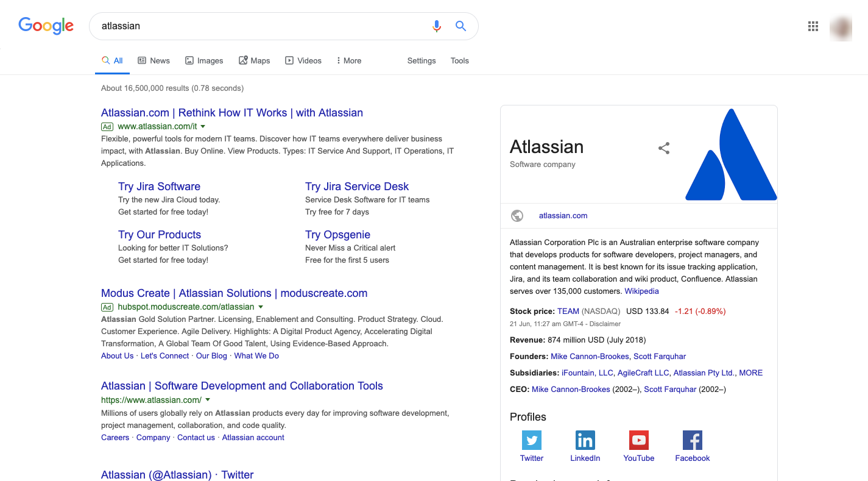Expand the hubspot.moduscreate.com/atlassian dropdown arrow
Image resolution: width=868 pixels, height=481 pixels.
coord(261,307)
